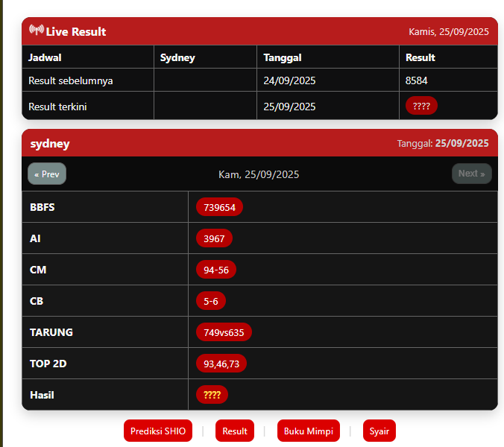Click the Live Result header title
The height and width of the screenshot is (447, 504).
(75, 31)
